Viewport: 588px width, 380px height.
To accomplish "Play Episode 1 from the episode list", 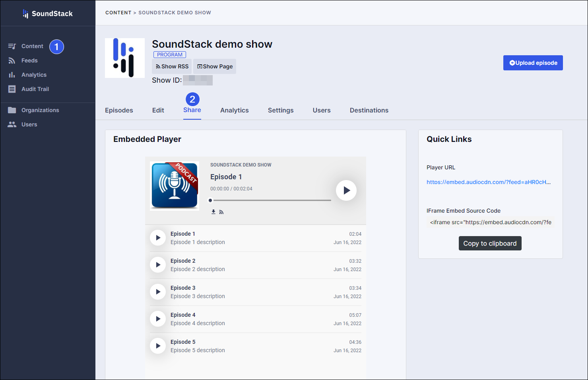I will pyautogui.click(x=158, y=238).
